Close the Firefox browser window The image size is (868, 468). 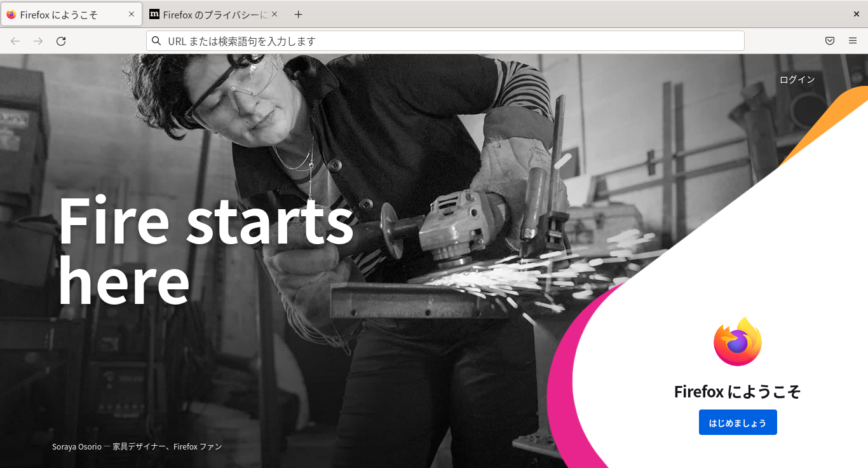pyautogui.click(x=857, y=14)
